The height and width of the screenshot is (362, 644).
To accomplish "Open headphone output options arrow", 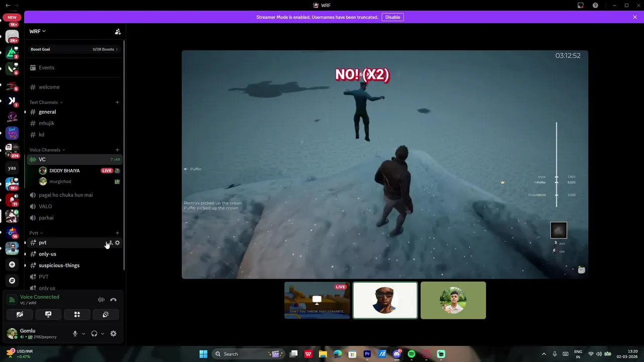I will coord(103,333).
